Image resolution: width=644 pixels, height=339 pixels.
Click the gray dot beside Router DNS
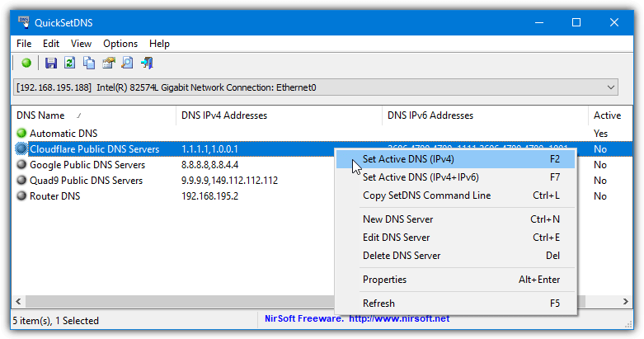(21, 195)
